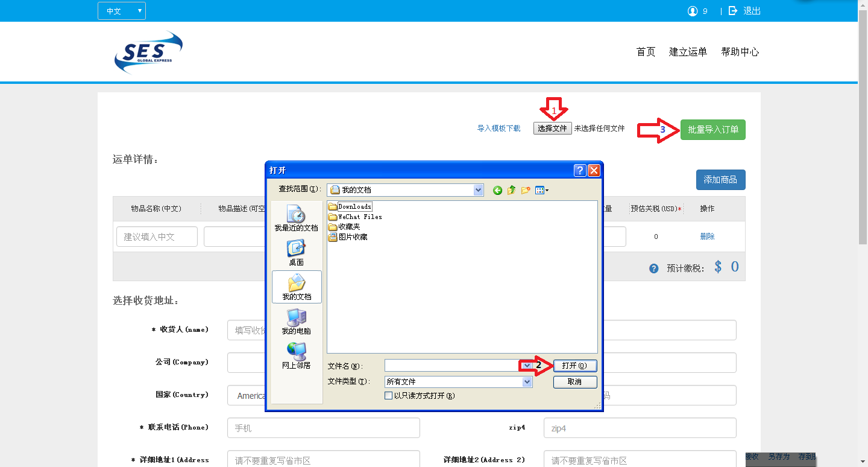Open the view menu icon in dialog
This screenshot has width=868, height=467.
click(541, 190)
